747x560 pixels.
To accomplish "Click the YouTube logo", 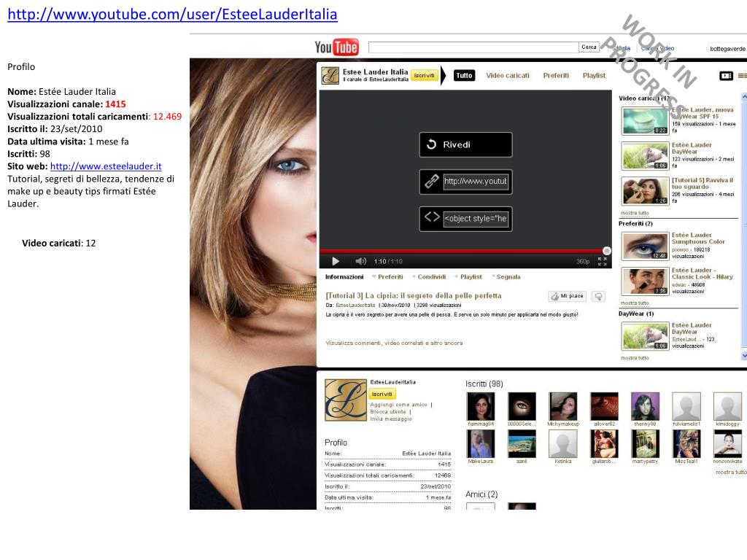I will click(x=336, y=47).
